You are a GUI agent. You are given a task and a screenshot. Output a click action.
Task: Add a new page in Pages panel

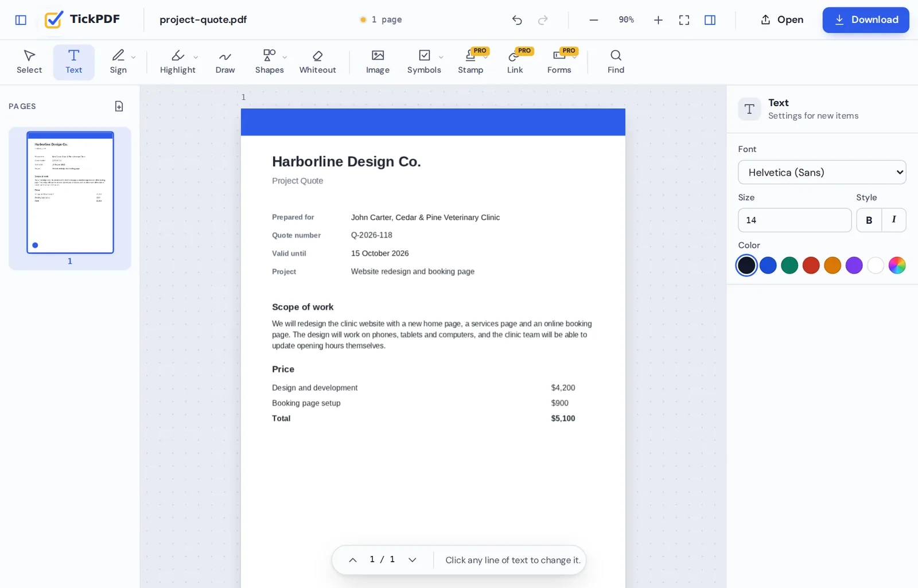click(x=119, y=106)
